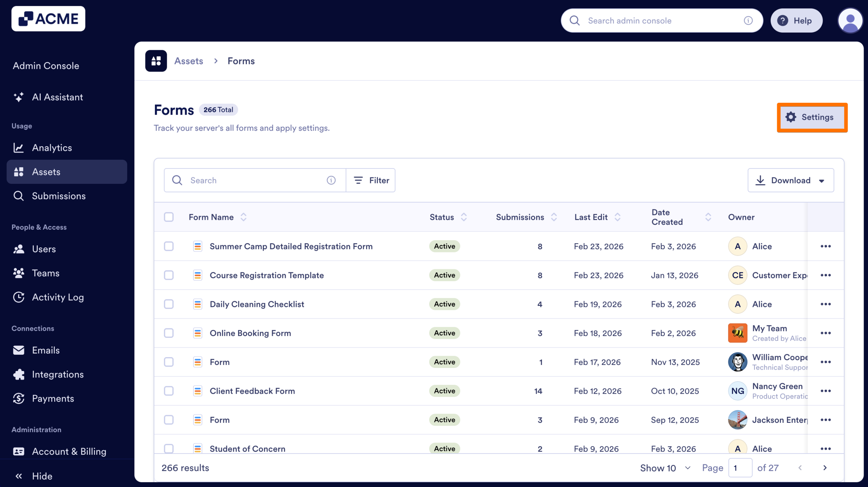Select the AI Assistant sparkle icon
The image size is (868, 487).
point(19,97)
